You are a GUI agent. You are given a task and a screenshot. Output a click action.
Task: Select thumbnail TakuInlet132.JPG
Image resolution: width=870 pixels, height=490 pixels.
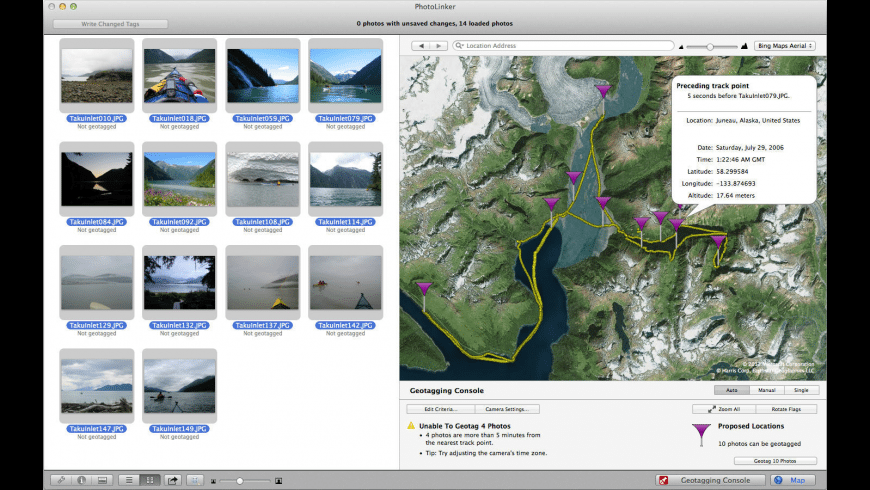click(180, 282)
